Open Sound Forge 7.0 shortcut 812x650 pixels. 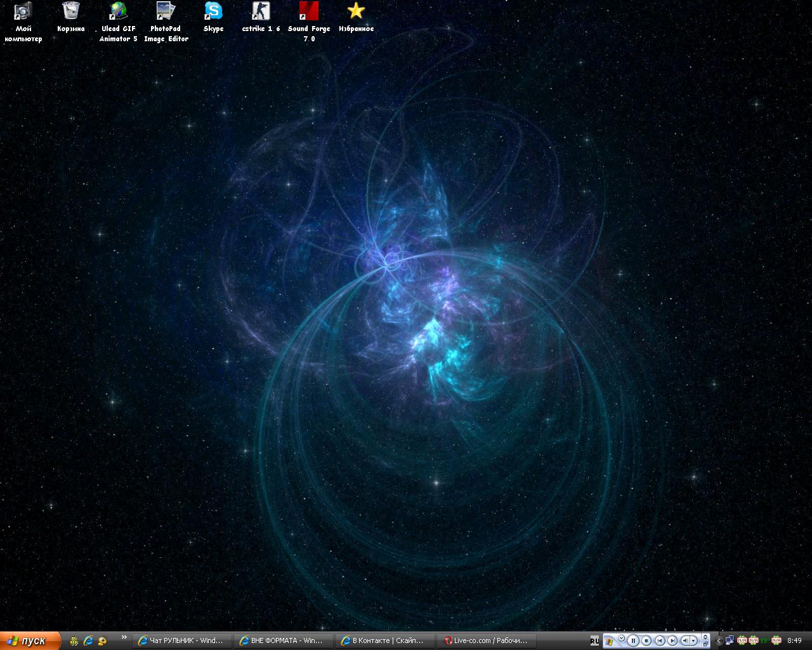point(309,11)
